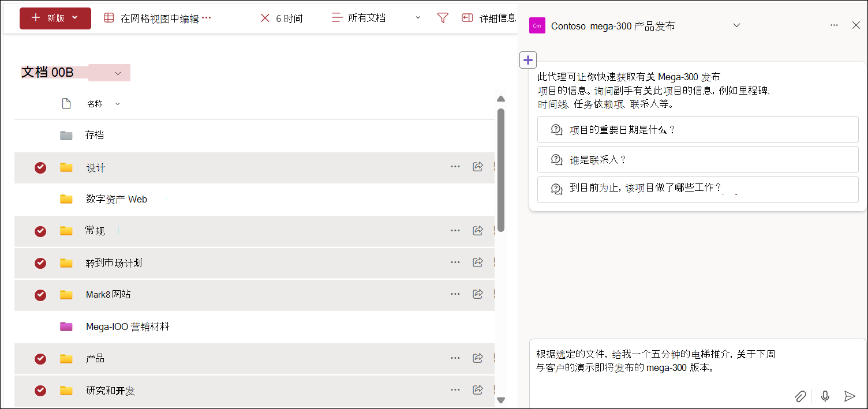The width and height of the screenshot is (868, 409).
Task: Select prompt 到目前为止，该项目做了哪些工作？
Action: [x=698, y=189]
